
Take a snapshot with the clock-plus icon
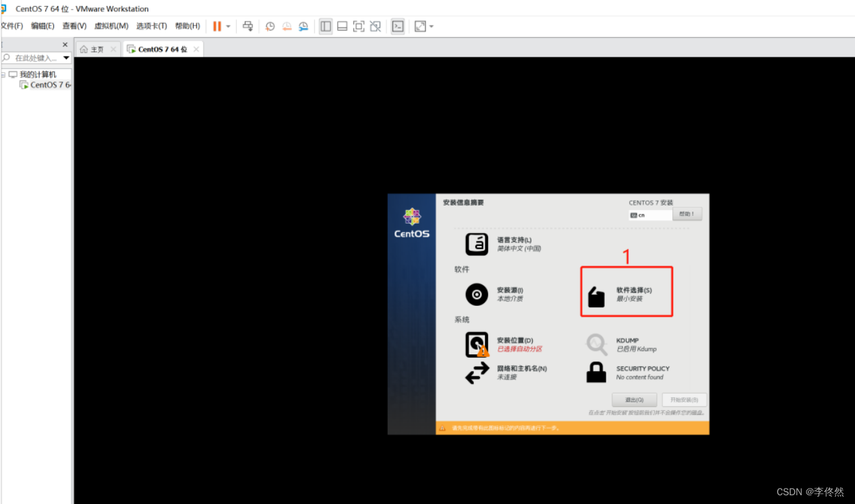[x=270, y=26]
